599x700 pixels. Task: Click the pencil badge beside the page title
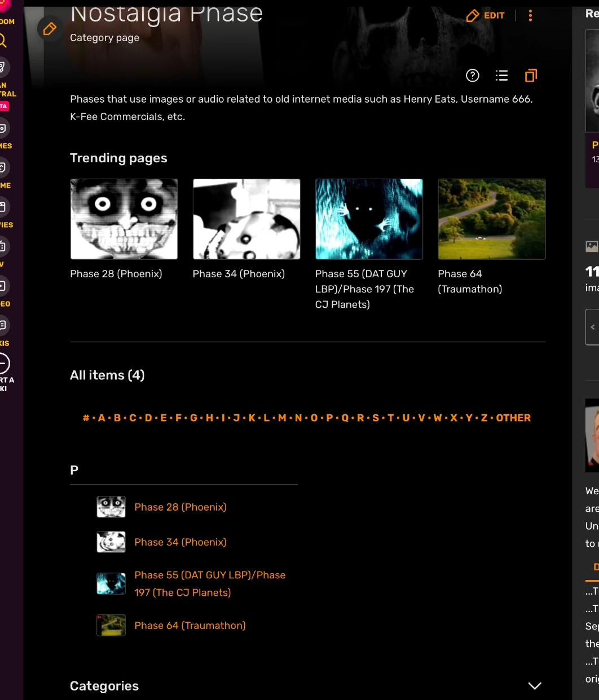pos(50,28)
